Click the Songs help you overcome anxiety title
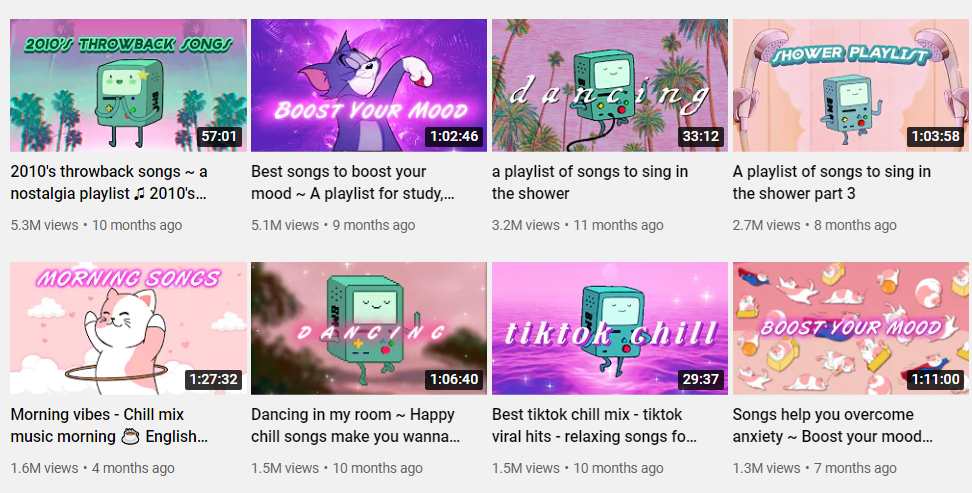Image resolution: width=972 pixels, height=493 pixels. coord(833,425)
